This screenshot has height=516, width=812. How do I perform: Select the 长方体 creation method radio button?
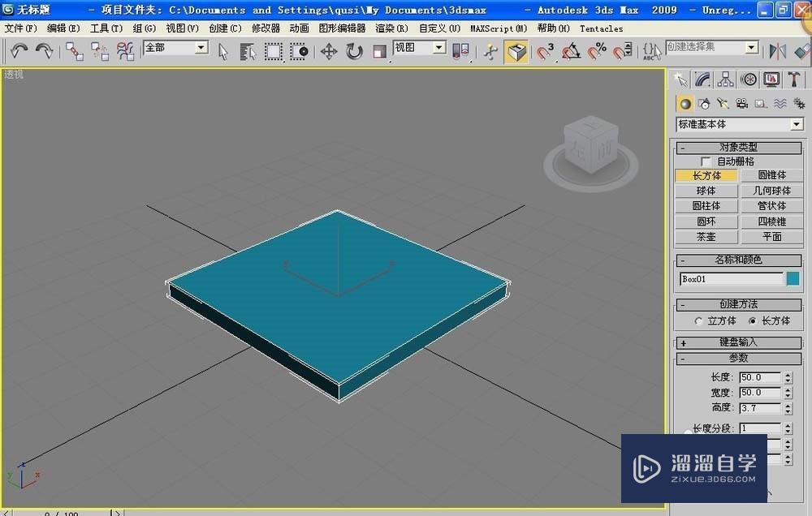[x=753, y=321]
